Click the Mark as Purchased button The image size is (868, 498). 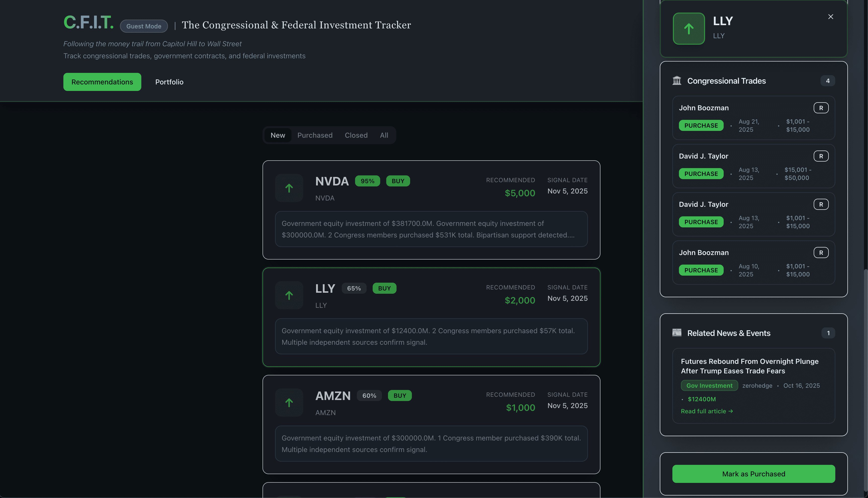(754, 474)
